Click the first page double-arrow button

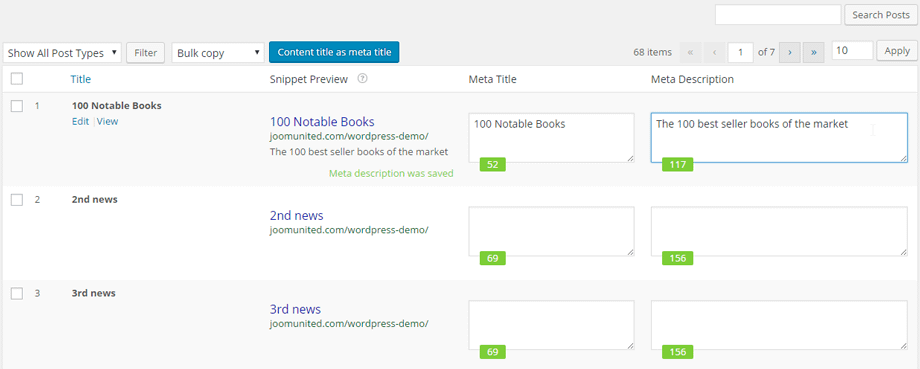click(690, 52)
